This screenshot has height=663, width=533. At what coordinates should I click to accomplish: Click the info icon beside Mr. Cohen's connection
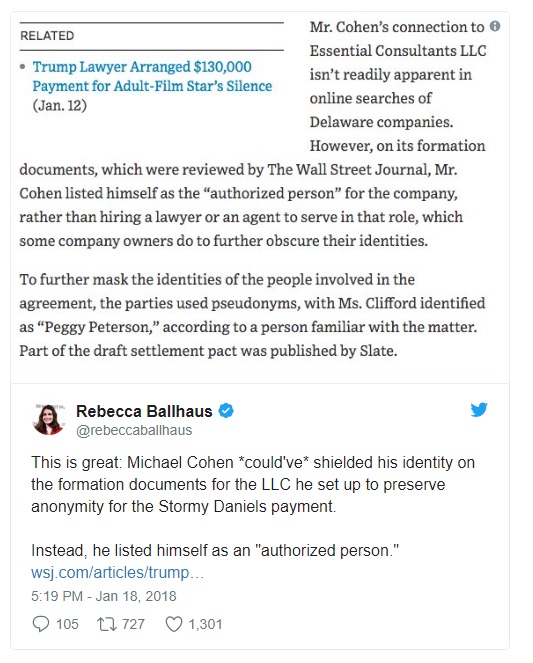click(x=495, y=26)
